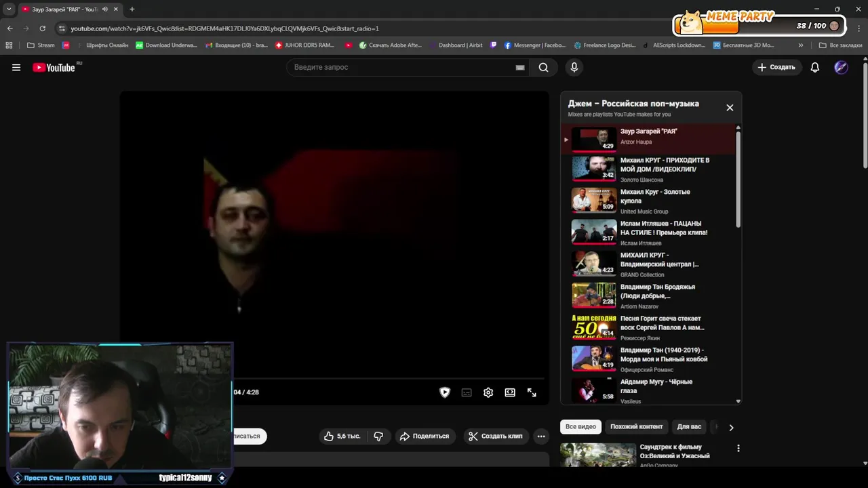Open Владимир Тэн Морда моя video
This screenshot has height=488, width=868.
pyautogui.click(x=648, y=359)
